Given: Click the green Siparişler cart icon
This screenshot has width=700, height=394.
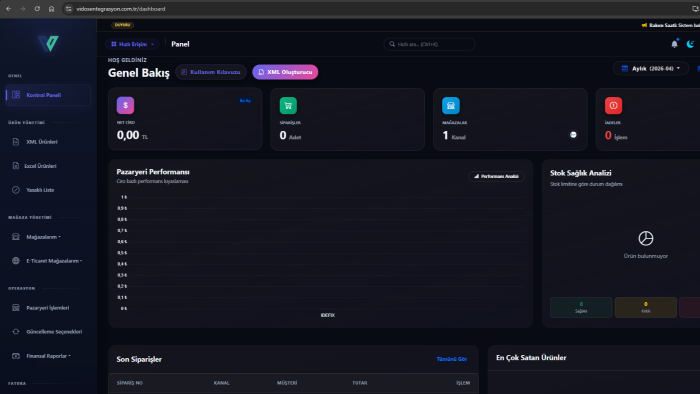Looking at the screenshot, I should click(288, 106).
